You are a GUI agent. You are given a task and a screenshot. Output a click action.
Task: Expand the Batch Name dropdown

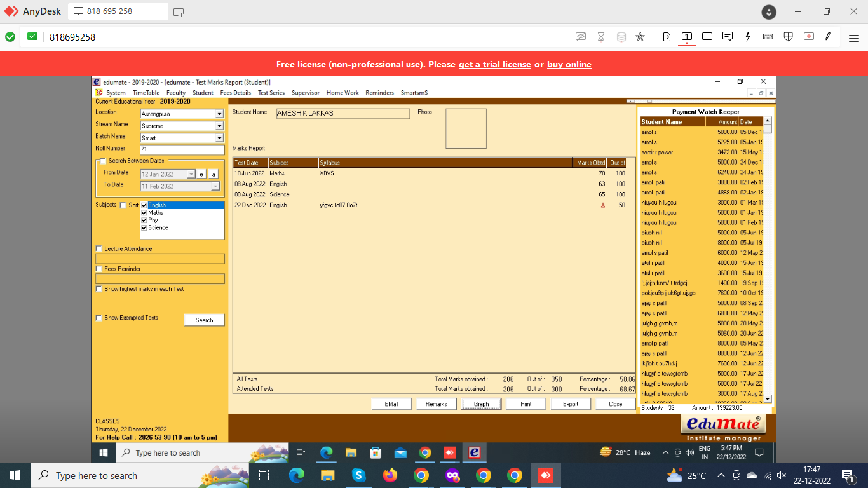(x=219, y=139)
